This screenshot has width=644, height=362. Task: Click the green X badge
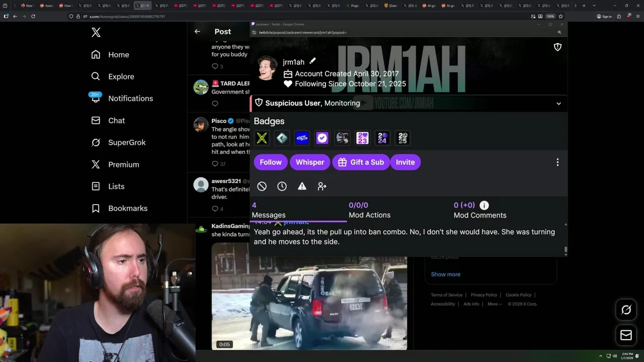[262, 138]
